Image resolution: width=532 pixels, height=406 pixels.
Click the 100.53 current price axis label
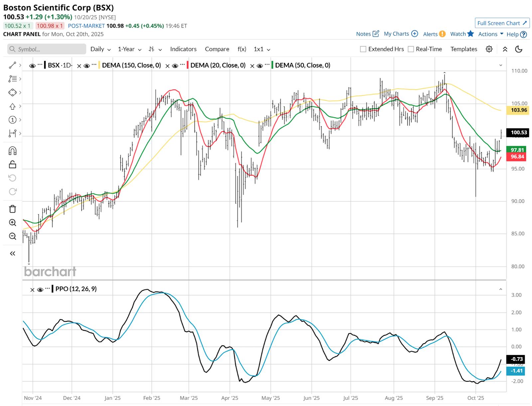pyautogui.click(x=517, y=132)
